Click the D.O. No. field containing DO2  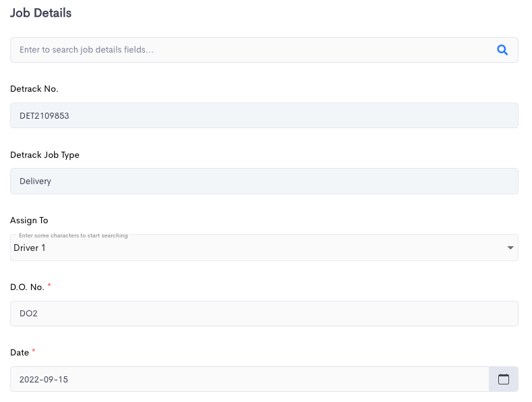pos(264,314)
